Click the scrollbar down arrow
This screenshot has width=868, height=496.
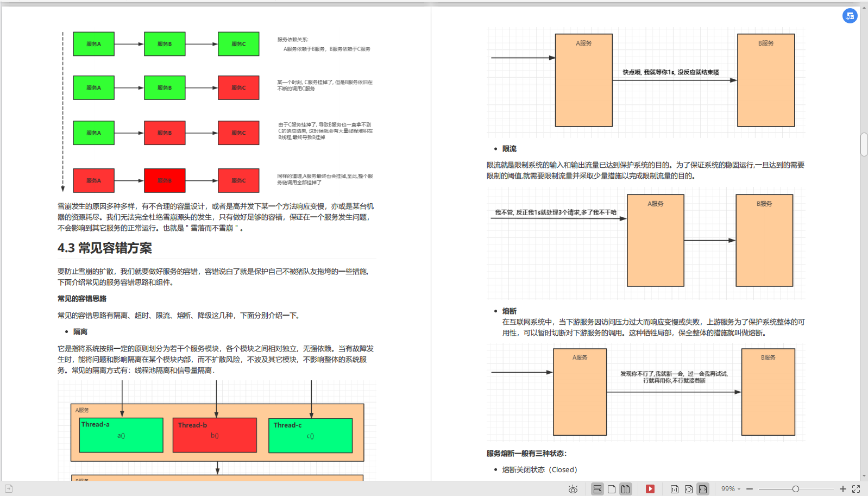pos(864,476)
